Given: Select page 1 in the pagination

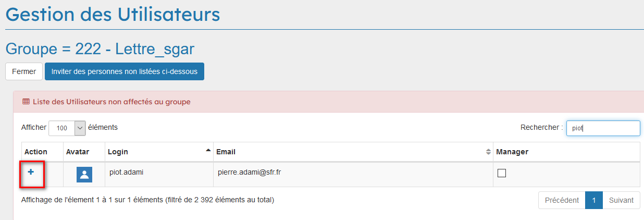Looking at the screenshot, I should [x=594, y=200].
